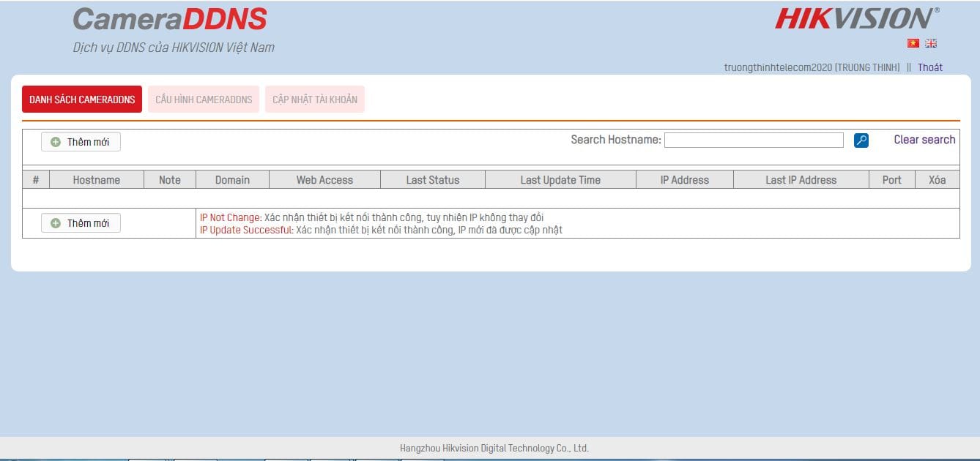Click the CameraDDNS logo at top left
The width and height of the screenshot is (980, 461).
pyautogui.click(x=170, y=20)
